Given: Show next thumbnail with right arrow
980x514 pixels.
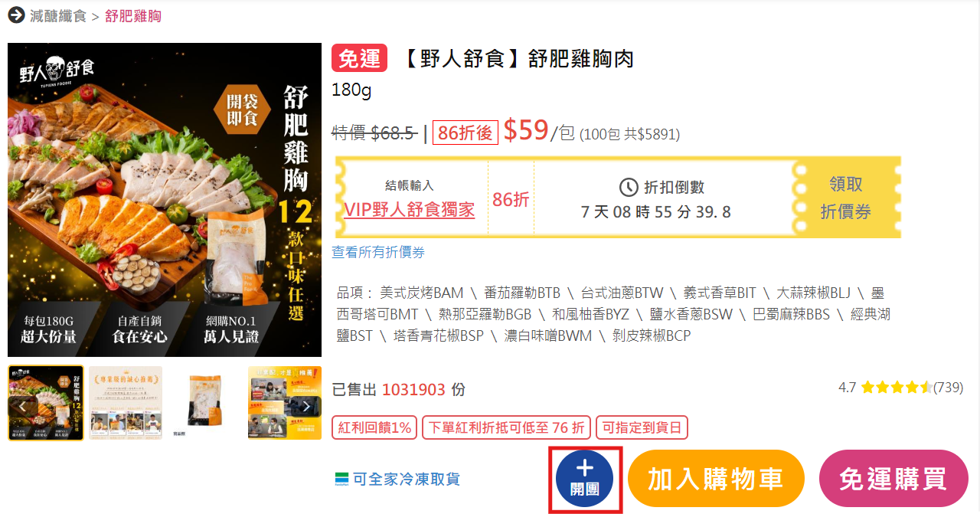Looking at the screenshot, I should click(306, 406).
